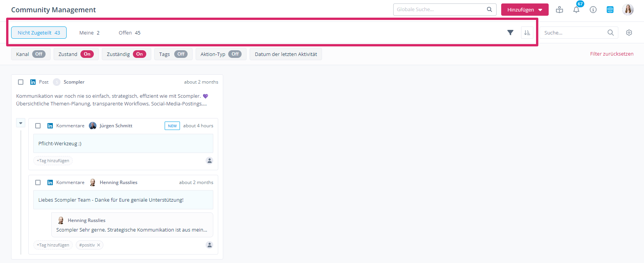This screenshot has height=263, width=644.
Task: Open the settings gear icon
Action: (629, 33)
